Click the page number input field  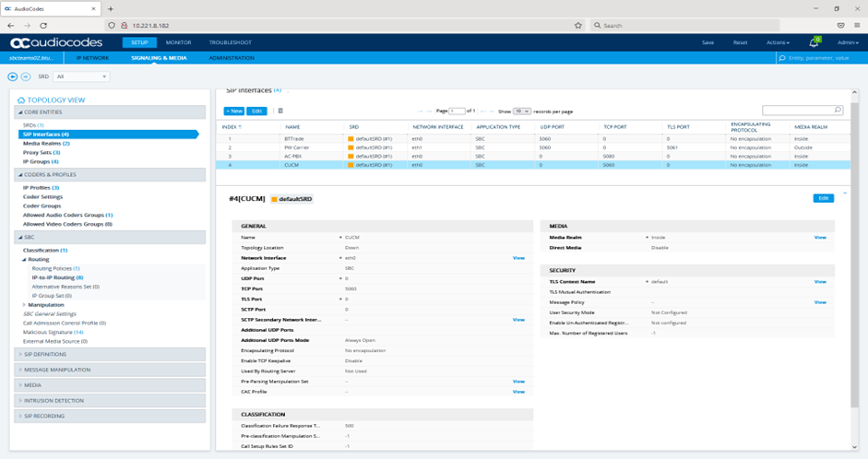[457, 112]
